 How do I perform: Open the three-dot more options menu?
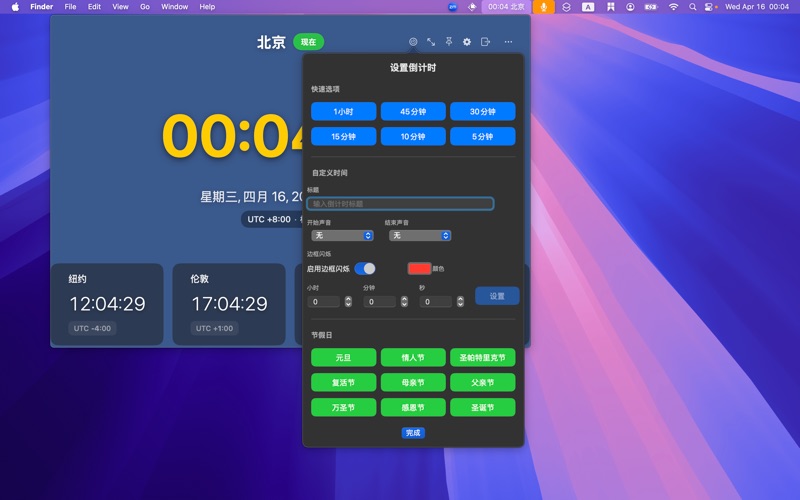508,42
